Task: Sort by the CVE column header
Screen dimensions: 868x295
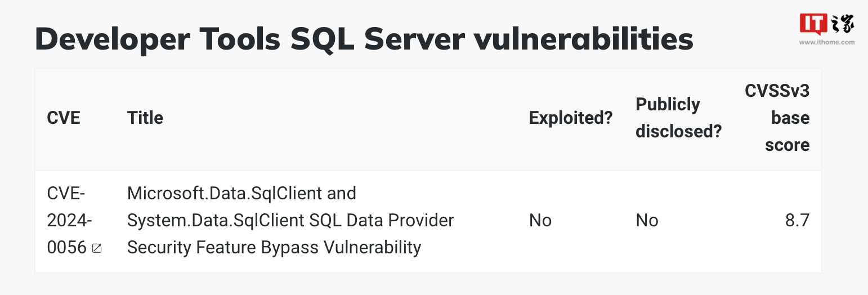Action: point(64,118)
